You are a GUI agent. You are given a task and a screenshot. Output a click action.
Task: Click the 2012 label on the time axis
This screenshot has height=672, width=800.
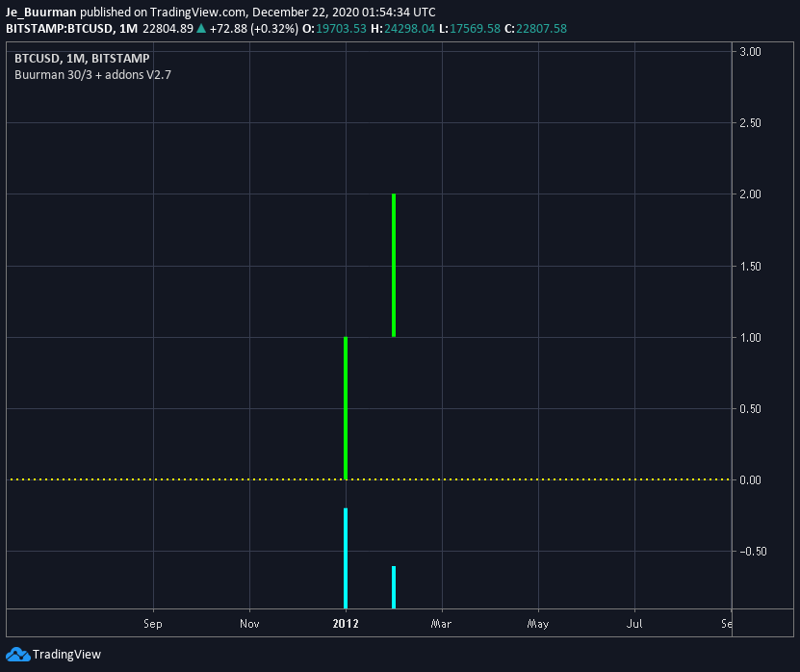click(346, 624)
